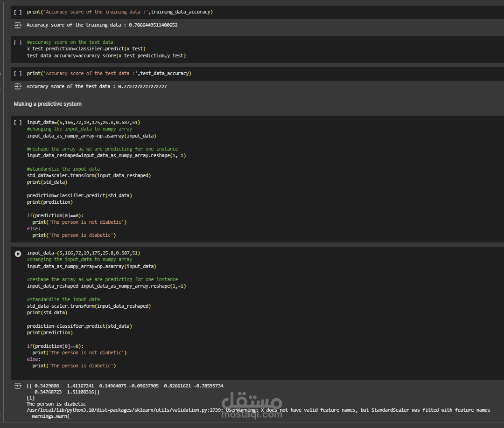Click the 'warnings.warn(' output line

[50, 416]
